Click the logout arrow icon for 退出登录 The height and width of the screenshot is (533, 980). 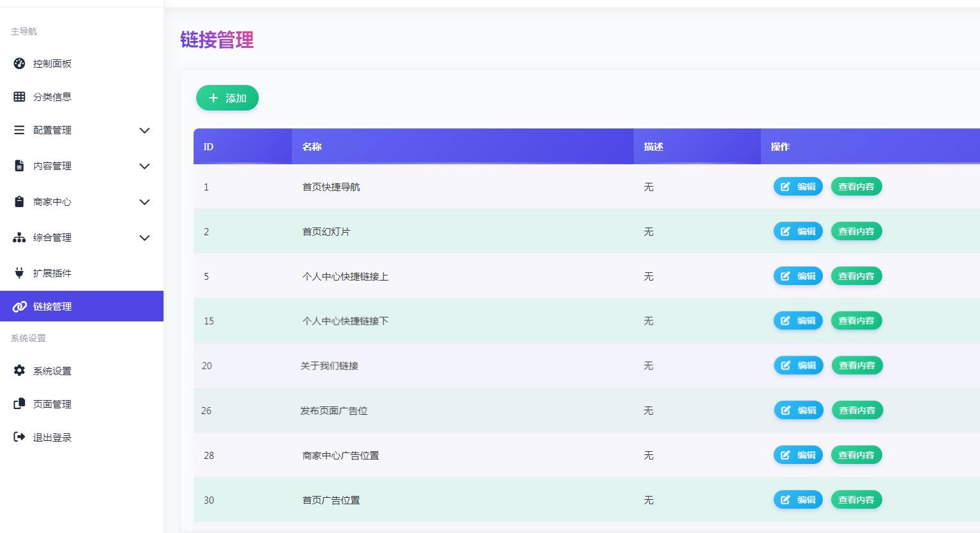click(x=19, y=437)
